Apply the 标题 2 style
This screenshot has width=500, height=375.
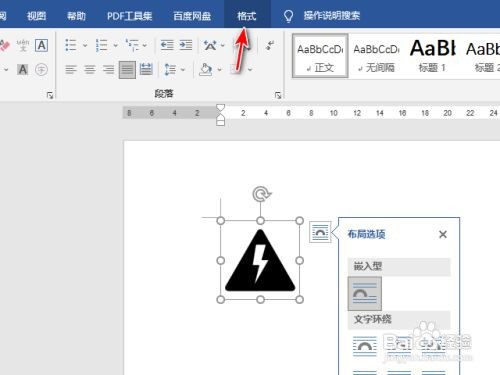[x=483, y=56]
